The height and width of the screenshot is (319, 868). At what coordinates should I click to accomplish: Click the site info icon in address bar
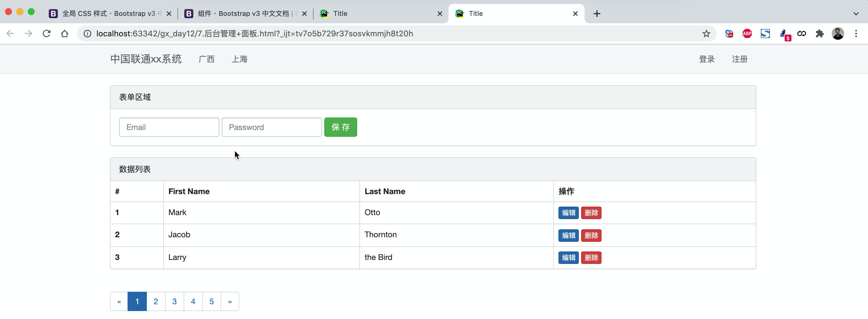click(x=87, y=33)
